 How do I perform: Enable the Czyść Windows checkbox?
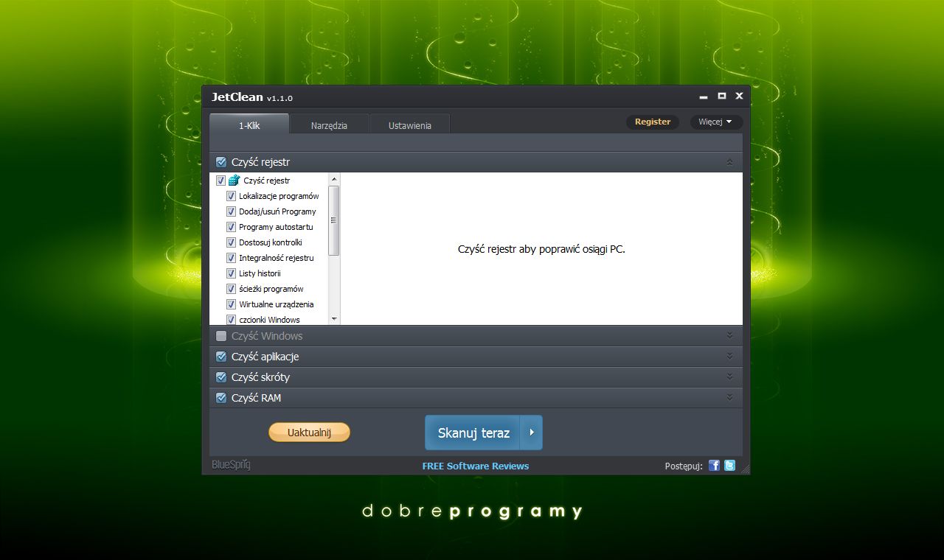tap(221, 336)
